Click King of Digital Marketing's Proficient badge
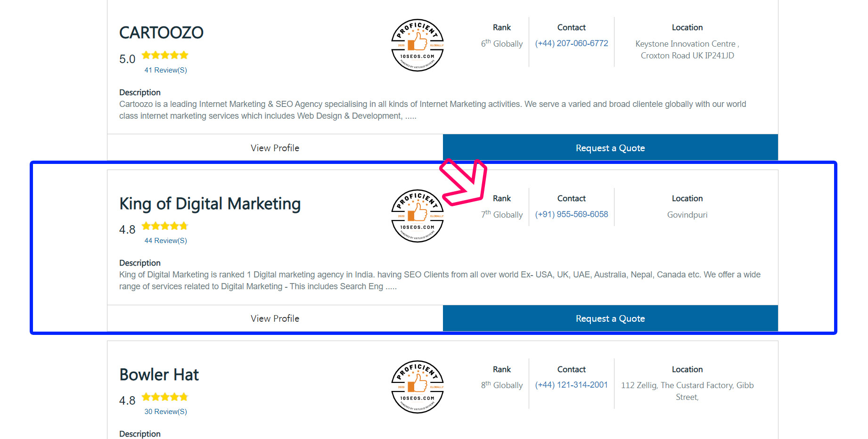 [x=418, y=216]
